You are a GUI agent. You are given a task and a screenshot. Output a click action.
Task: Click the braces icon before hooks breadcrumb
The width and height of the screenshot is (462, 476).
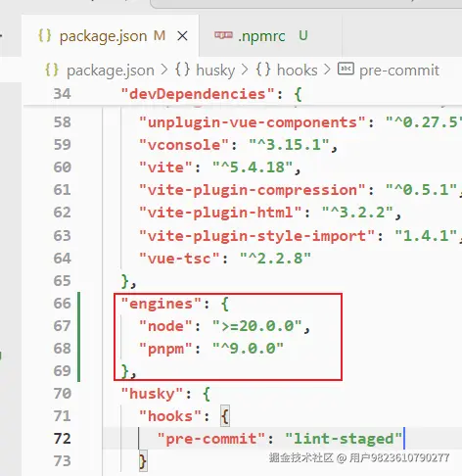click(263, 70)
